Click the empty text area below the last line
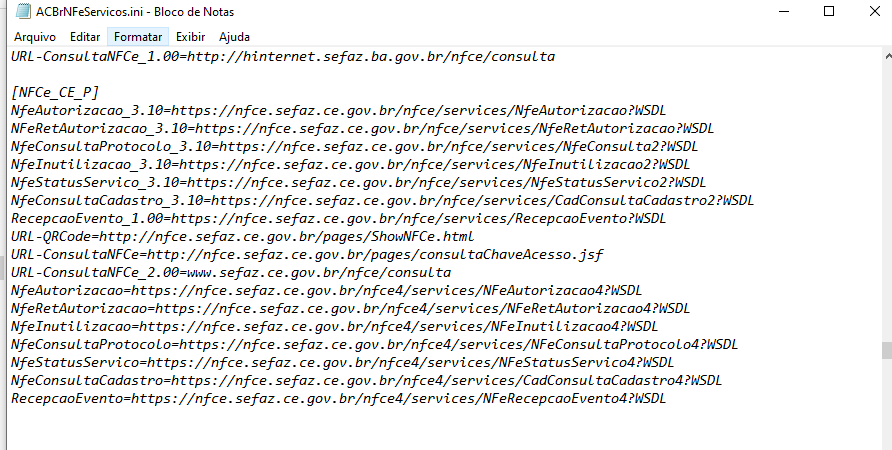Viewport: 892px width, 450px height. (444, 430)
